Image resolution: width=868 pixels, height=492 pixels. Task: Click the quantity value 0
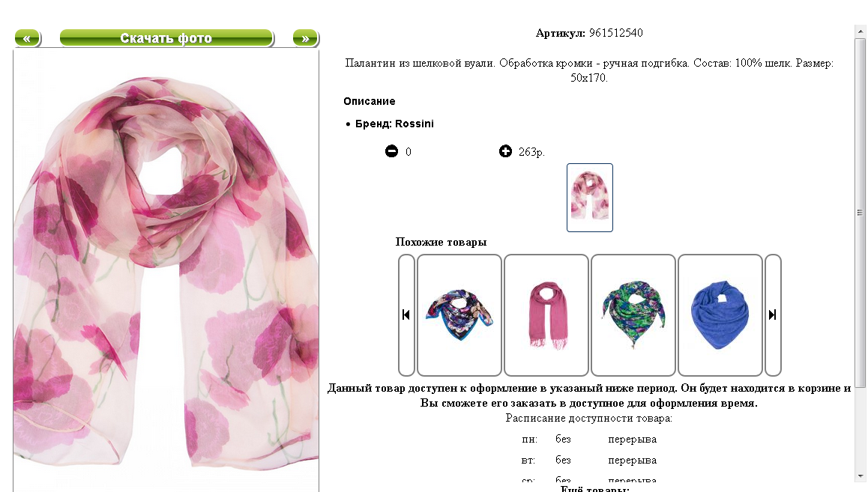[x=409, y=152]
